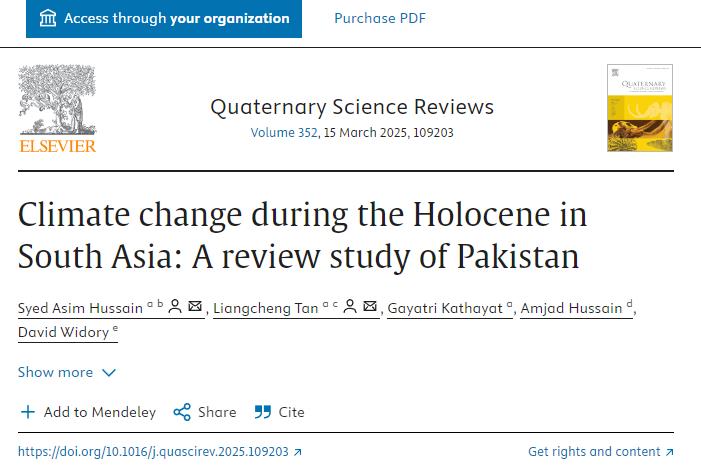Screen dimensions: 701x471
Task: Click author name Gayatri Kathayat
Action: 445,308
